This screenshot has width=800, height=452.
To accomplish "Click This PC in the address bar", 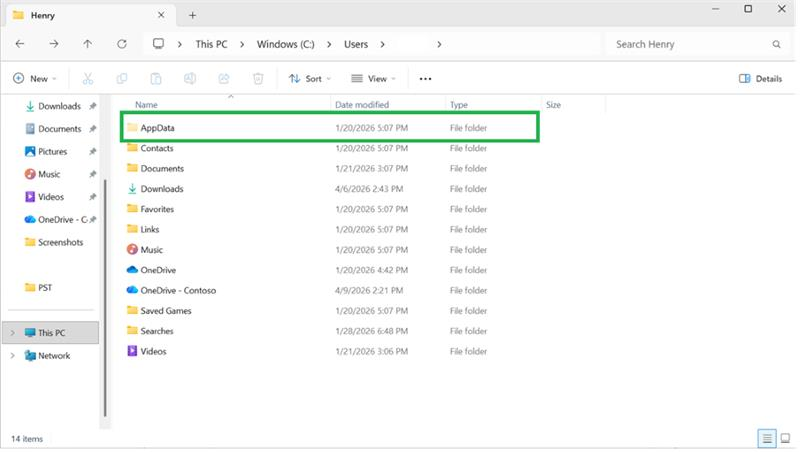I will coord(211,44).
